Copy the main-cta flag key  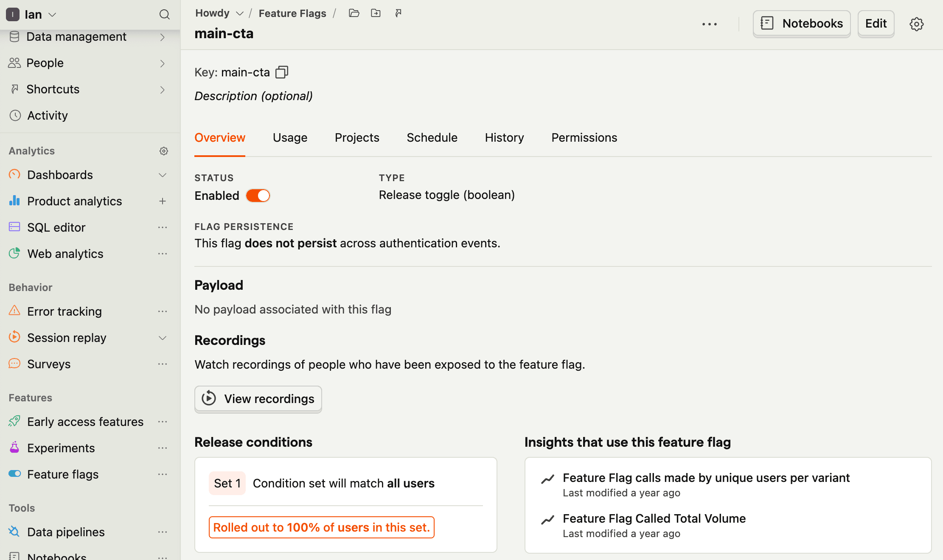(x=282, y=72)
